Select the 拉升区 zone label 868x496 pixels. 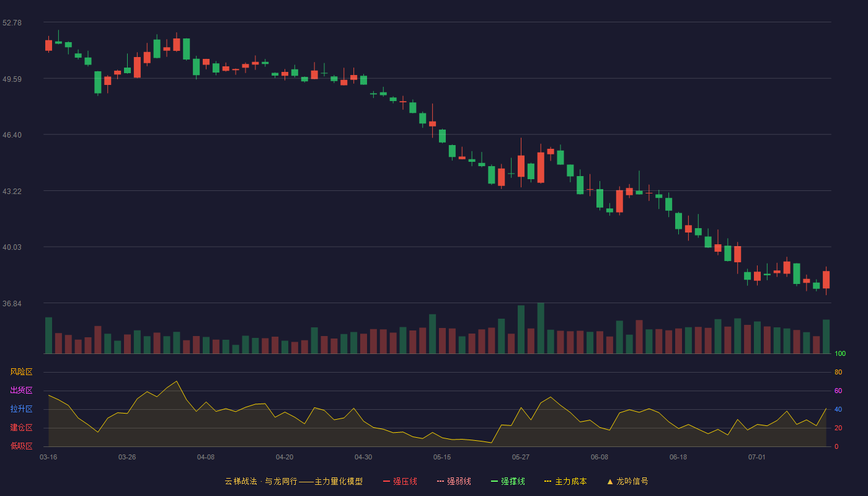(x=21, y=409)
